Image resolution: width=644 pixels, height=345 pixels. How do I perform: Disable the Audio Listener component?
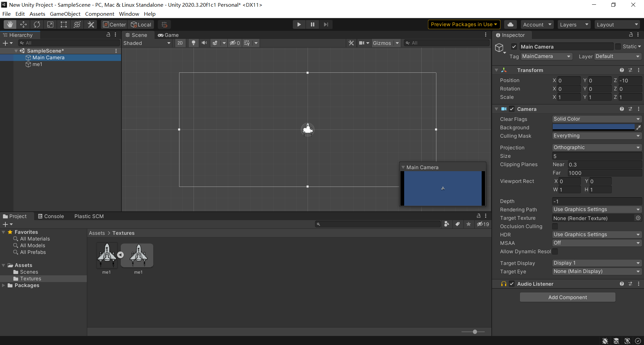(x=512, y=284)
